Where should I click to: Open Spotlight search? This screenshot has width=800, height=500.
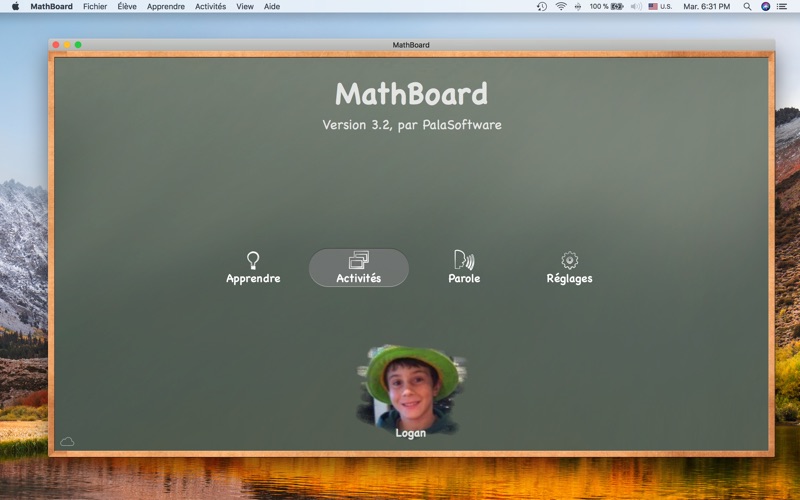(747, 7)
